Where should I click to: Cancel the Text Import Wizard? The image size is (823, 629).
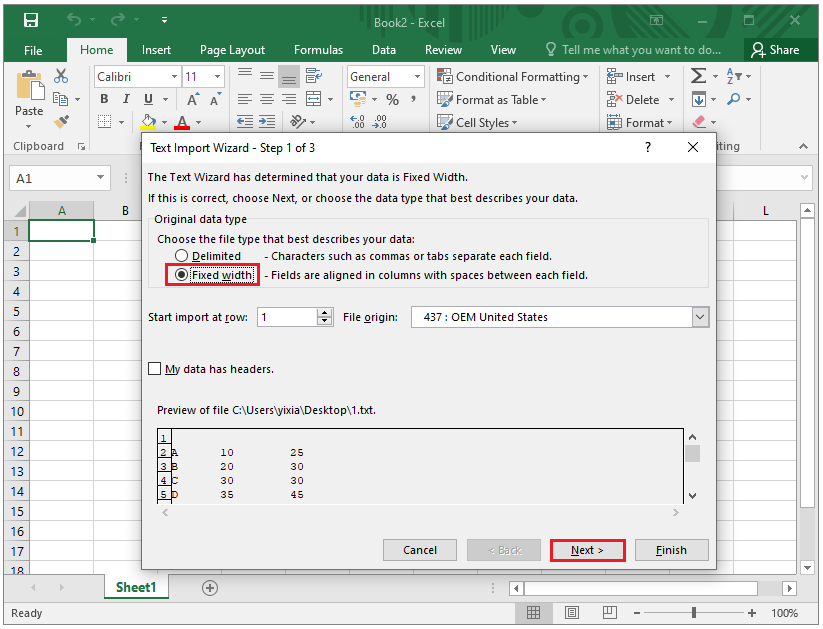click(x=419, y=549)
